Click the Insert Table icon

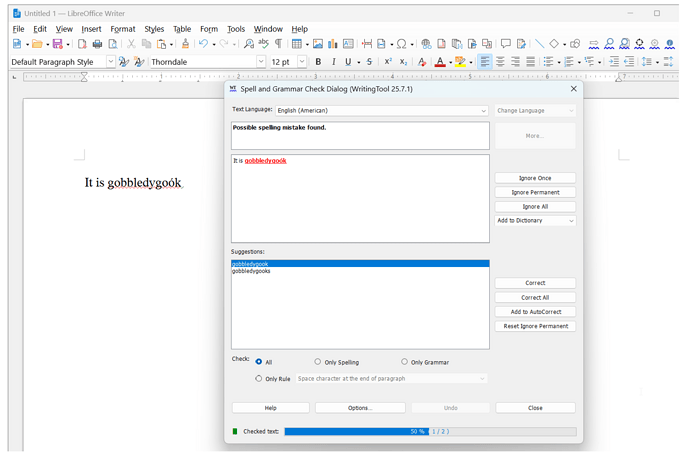coord(297,44)
